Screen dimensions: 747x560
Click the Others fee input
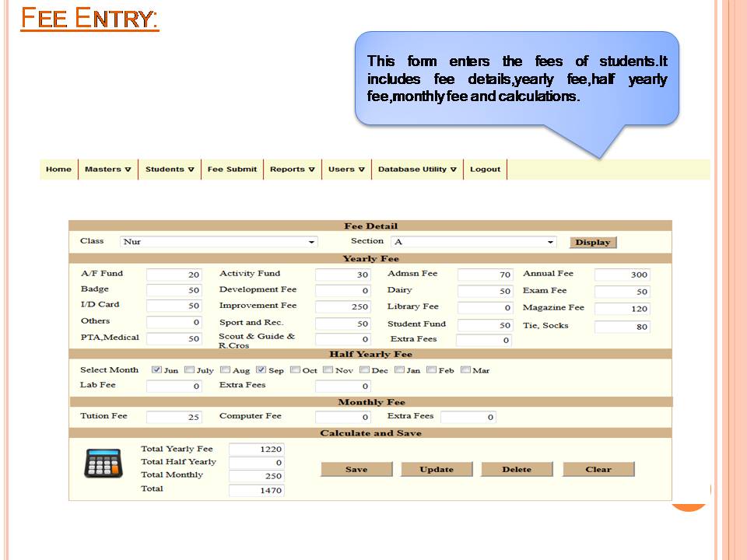click(x=174, y=322)
